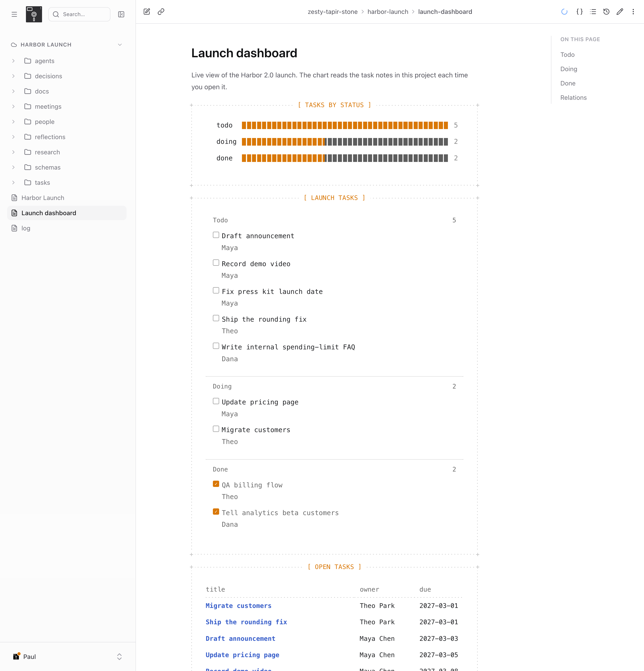Toggle the outline list icon
Image resolution: width=644 pixels, height=671 pixels.
coord(593,12)
